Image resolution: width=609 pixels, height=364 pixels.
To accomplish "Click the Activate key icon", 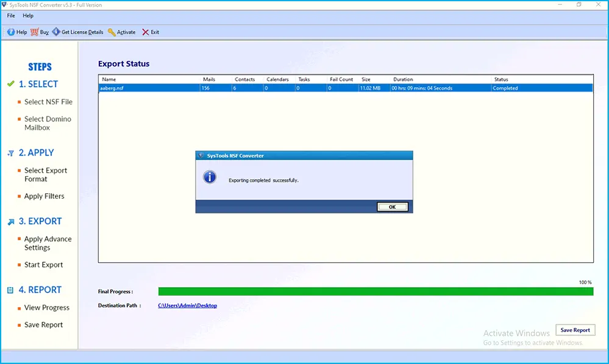I will [x=112, y=32].
